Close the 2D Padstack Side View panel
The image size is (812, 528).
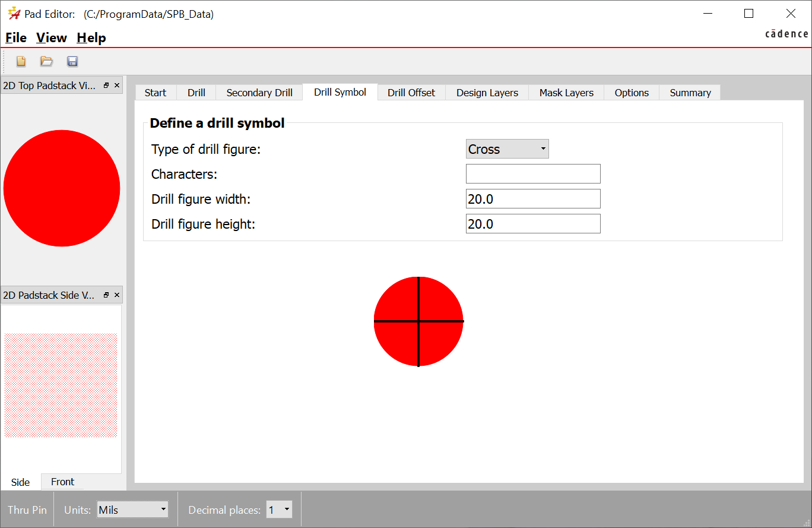[x=117, y=295]
